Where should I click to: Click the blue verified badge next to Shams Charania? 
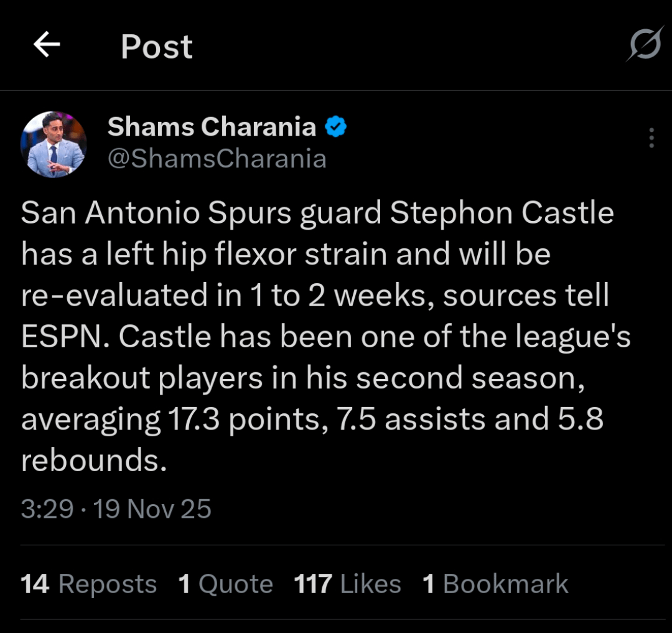pos(337,126)
